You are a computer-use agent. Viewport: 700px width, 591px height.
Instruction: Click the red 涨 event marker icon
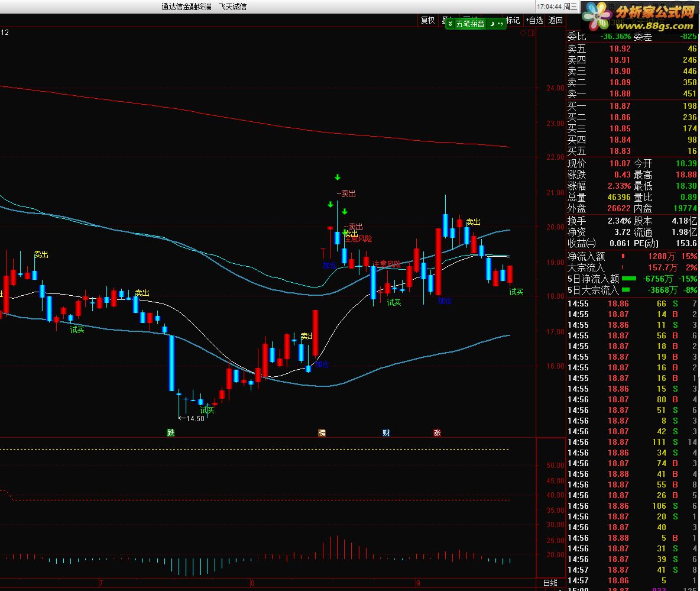[437, 432]
